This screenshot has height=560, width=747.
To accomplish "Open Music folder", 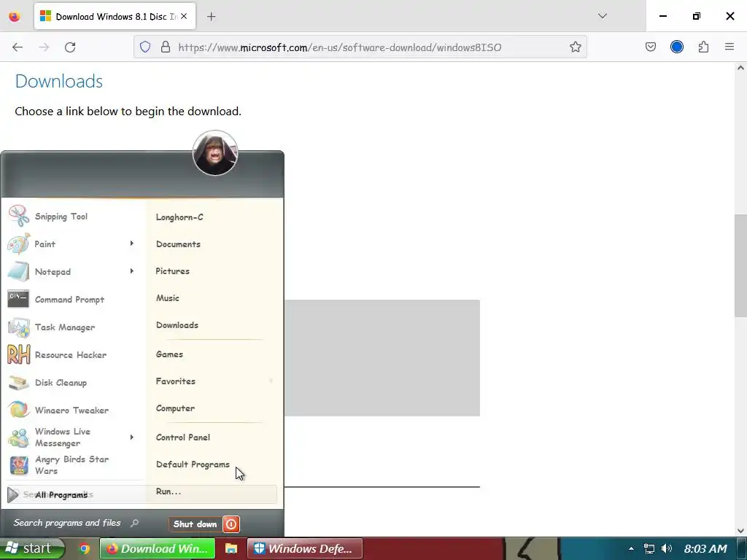I will click(168, 298).
